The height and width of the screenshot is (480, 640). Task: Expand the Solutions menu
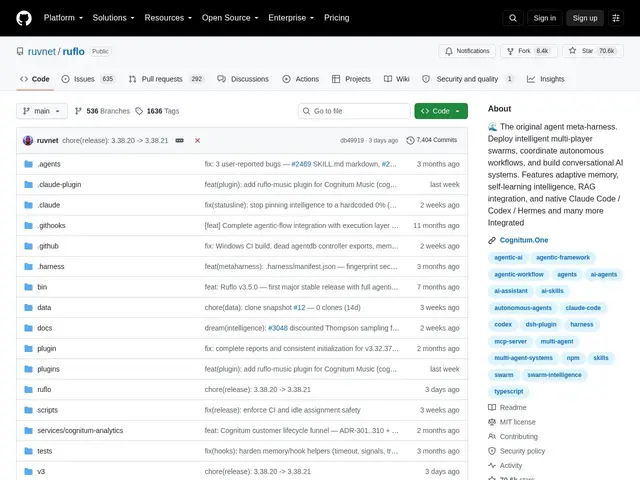click(113, 18)
